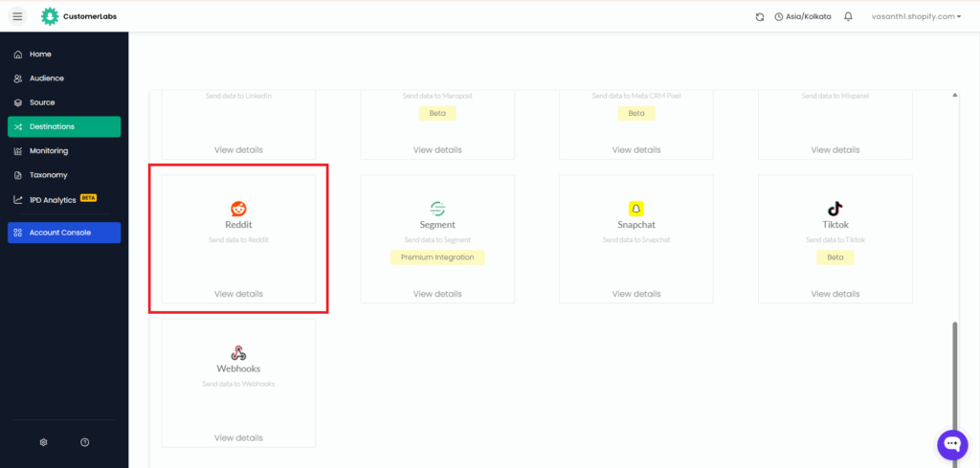The height and width of the screenshot is (468, 980).
Task: Click the 'Send data to Snapchat' text
Action: coord(636,240)
